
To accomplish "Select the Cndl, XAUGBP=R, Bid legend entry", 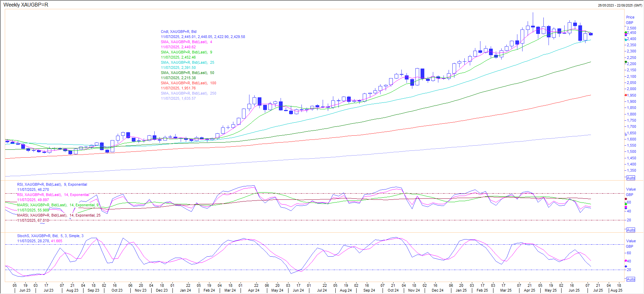I will coord(179,32).
